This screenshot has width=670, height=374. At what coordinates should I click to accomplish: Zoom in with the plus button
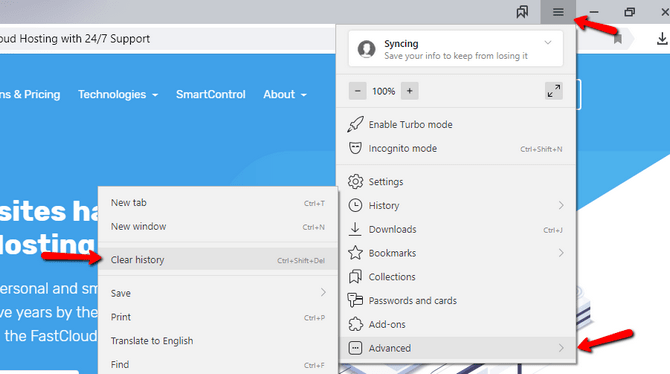(409, 91)
